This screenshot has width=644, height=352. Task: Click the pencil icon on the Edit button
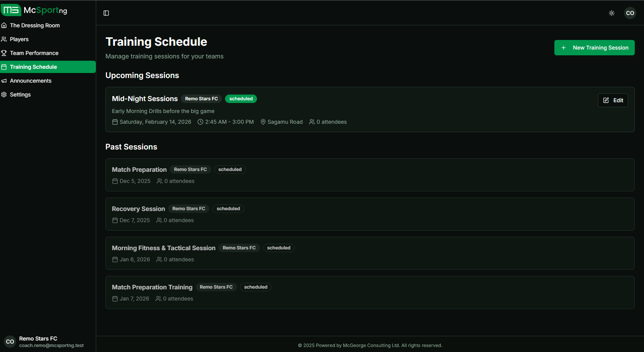click(x=607, y=100)
